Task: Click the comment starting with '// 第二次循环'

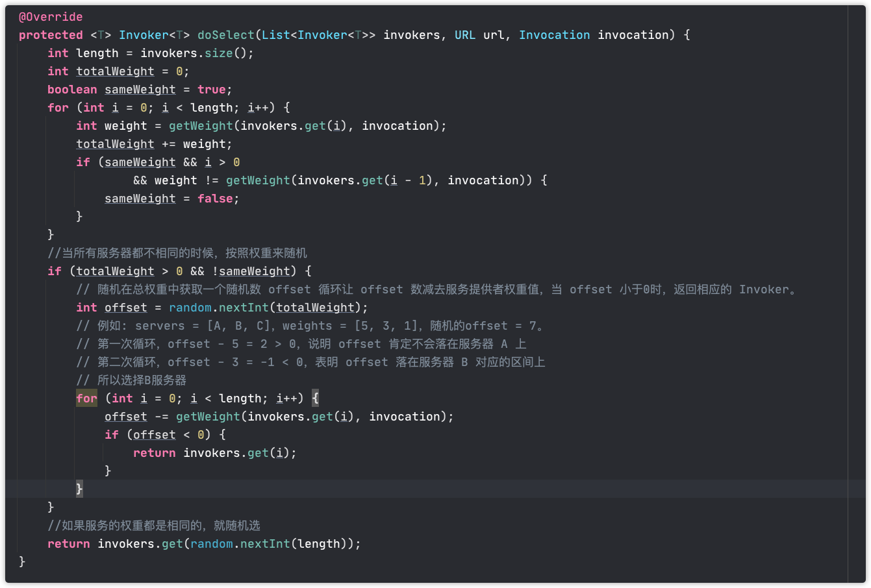Action: pyautogui.click(x=310, y=362)
